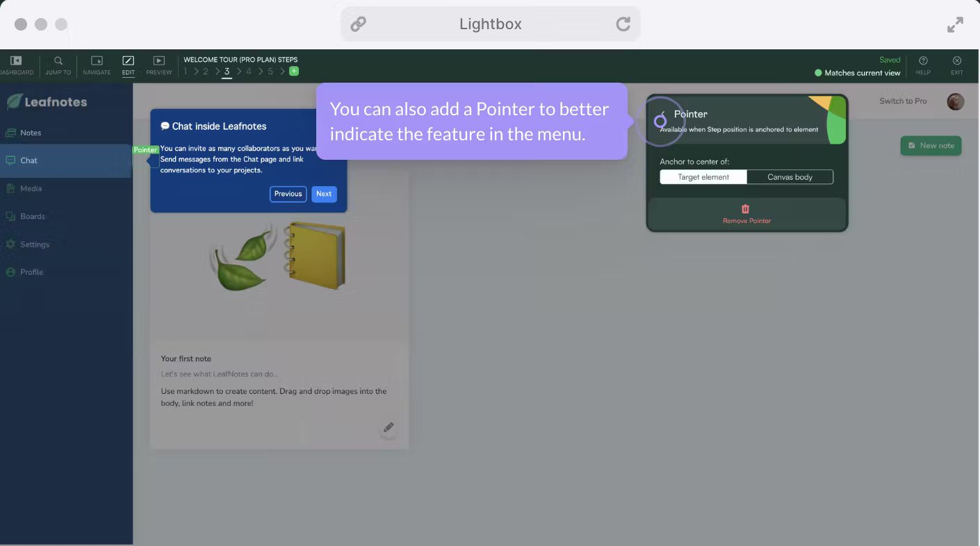Viewport: 980px width, 546px height.
Task: Click the pencil edit icon on note
Action: coord(389,428)
